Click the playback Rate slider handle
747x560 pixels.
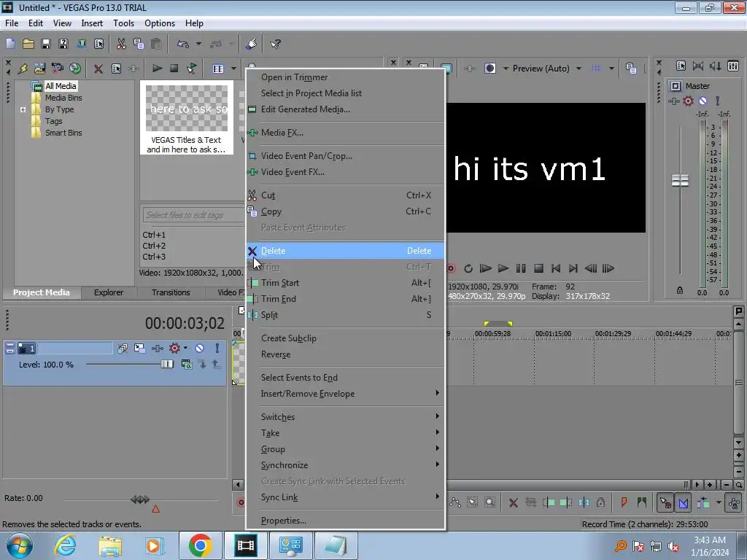tap(140, 499)
